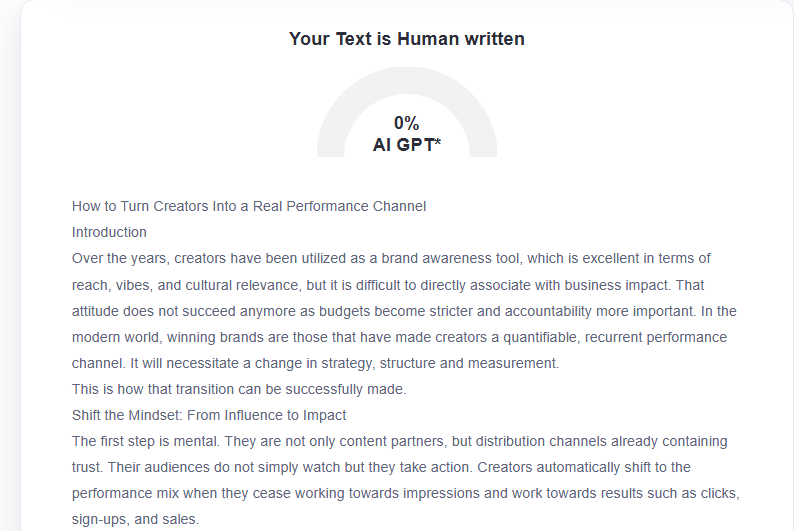Click the line starting "attitude does not succeed anymore"
Screen dimensions: 794x531
point(404,311)
